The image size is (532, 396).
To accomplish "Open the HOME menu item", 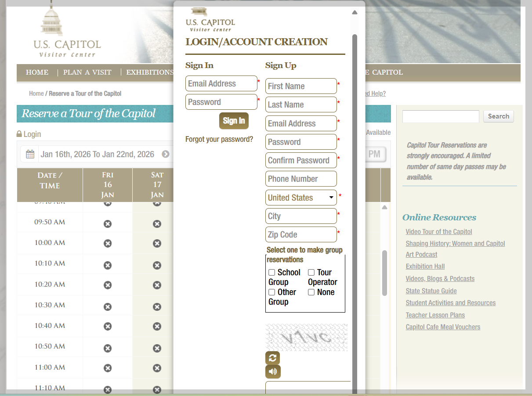I will pyautogui.click(x=37, y=72).
